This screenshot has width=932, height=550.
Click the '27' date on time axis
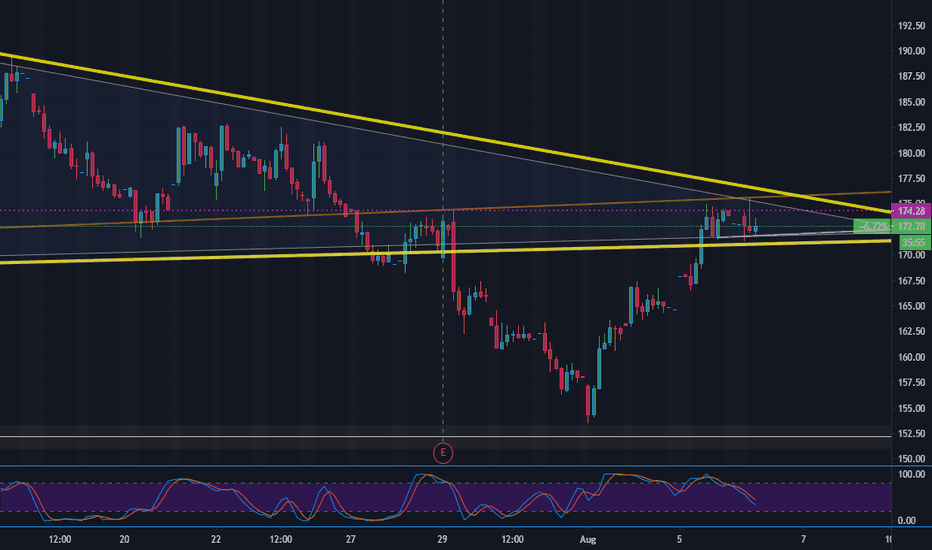(351, 540)
